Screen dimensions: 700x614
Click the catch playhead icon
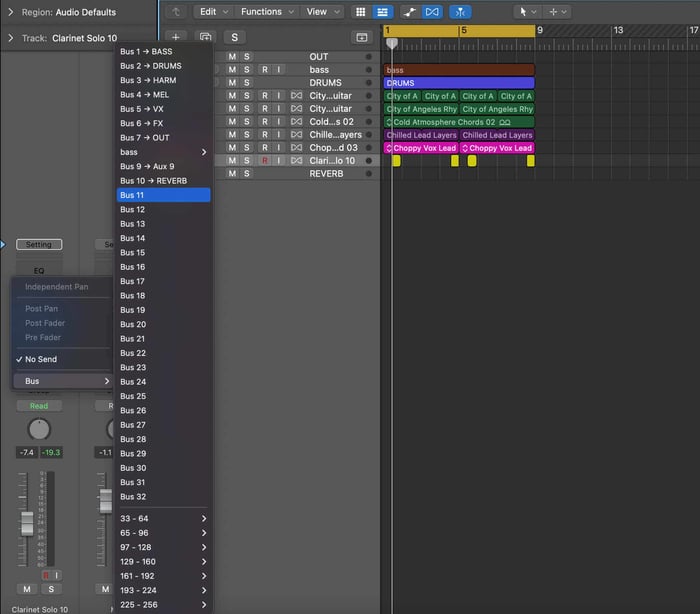click(460, 12)
